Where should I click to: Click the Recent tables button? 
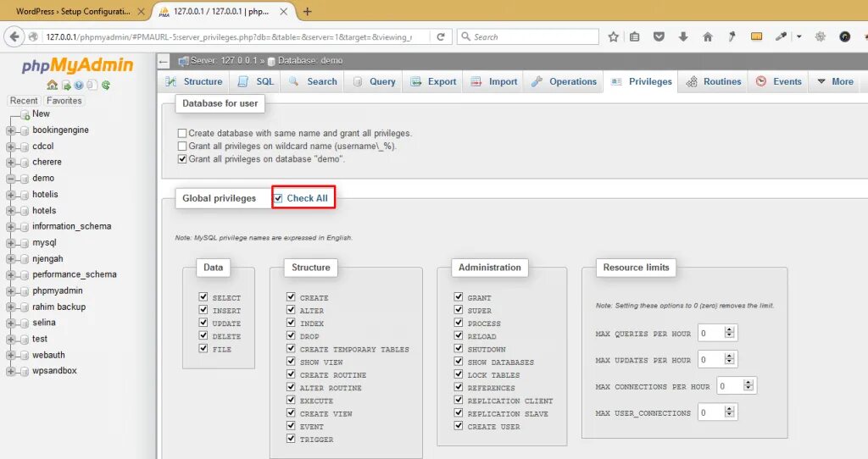point(24,101)
